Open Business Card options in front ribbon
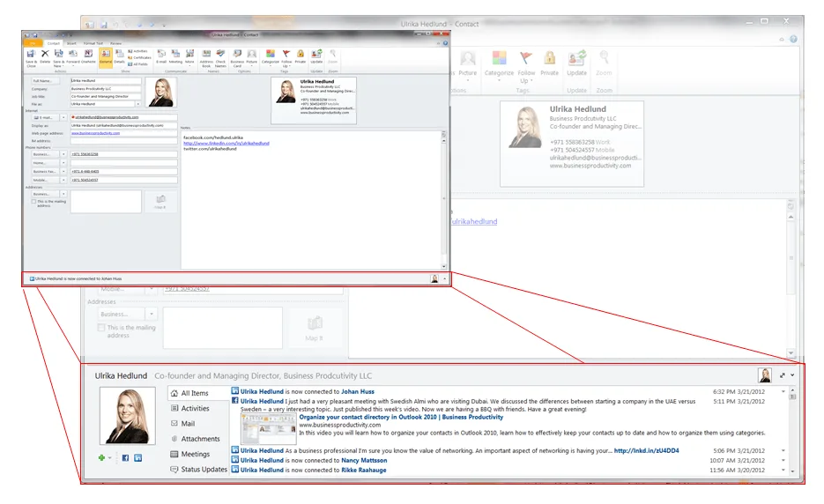824x504 pixels. pyautogui.click(x=238, y=58)
